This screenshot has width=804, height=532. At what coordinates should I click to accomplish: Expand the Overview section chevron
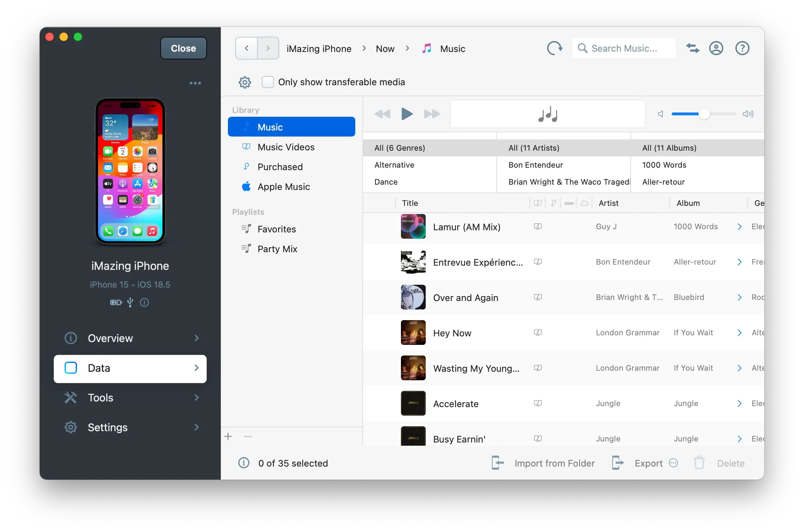(x=196, y=338)
